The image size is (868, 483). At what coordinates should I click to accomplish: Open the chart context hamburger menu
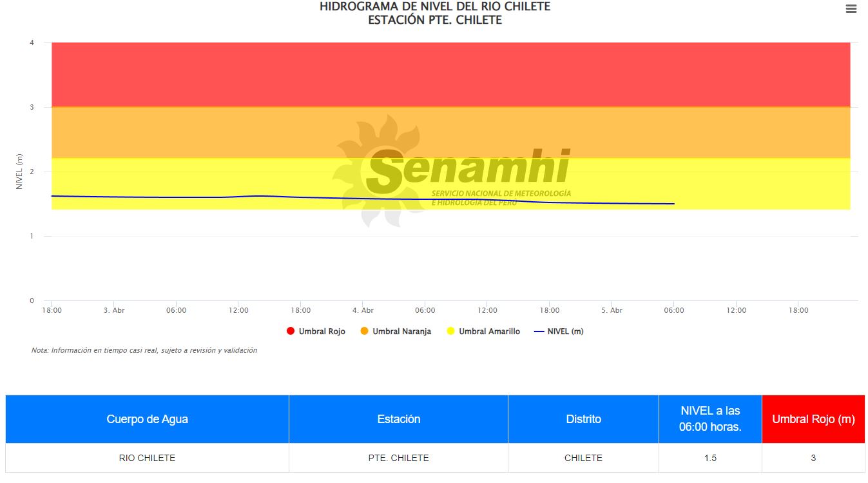pyautogui.click(x=851, y=9)
